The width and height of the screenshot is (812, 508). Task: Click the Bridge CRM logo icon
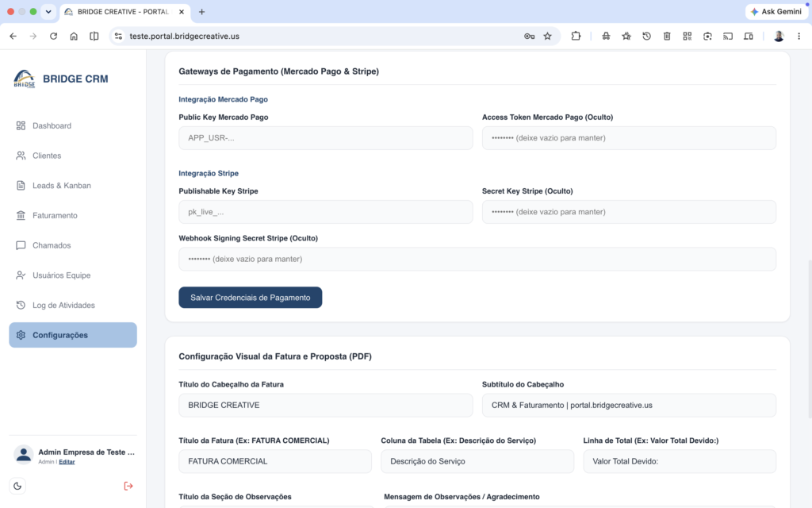click(25, 79)
